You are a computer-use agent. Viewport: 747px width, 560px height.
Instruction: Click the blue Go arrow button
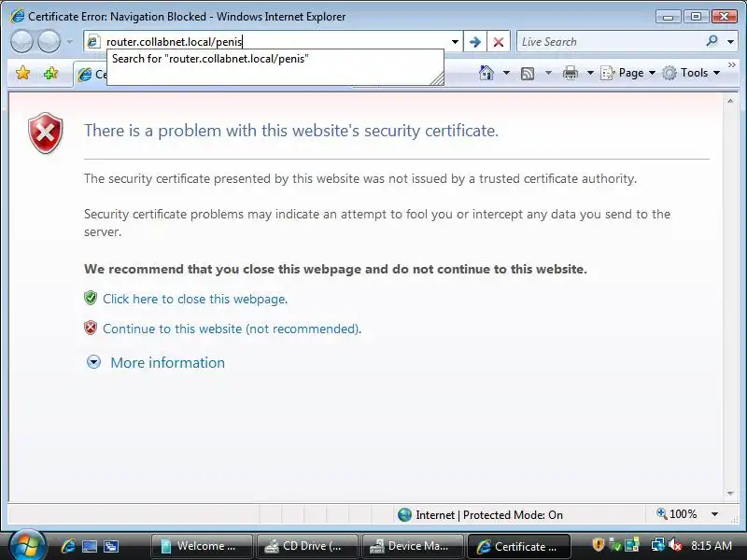click(x=475, y=42)
